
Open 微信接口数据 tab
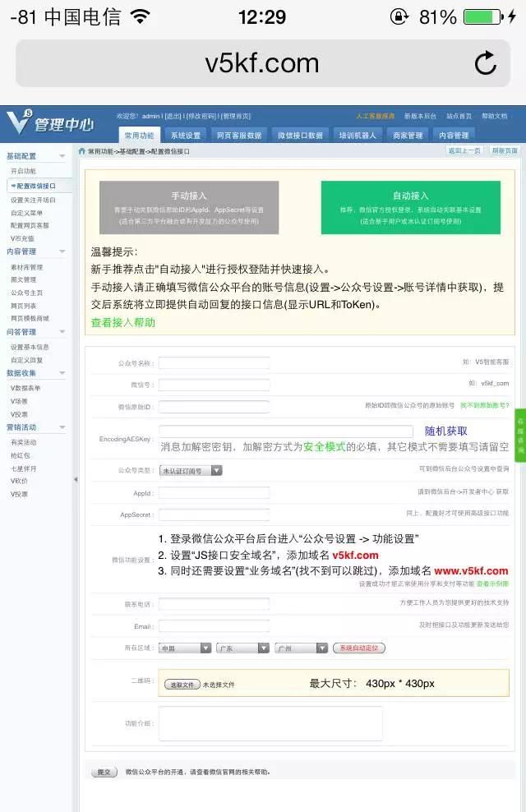point(300,135)
